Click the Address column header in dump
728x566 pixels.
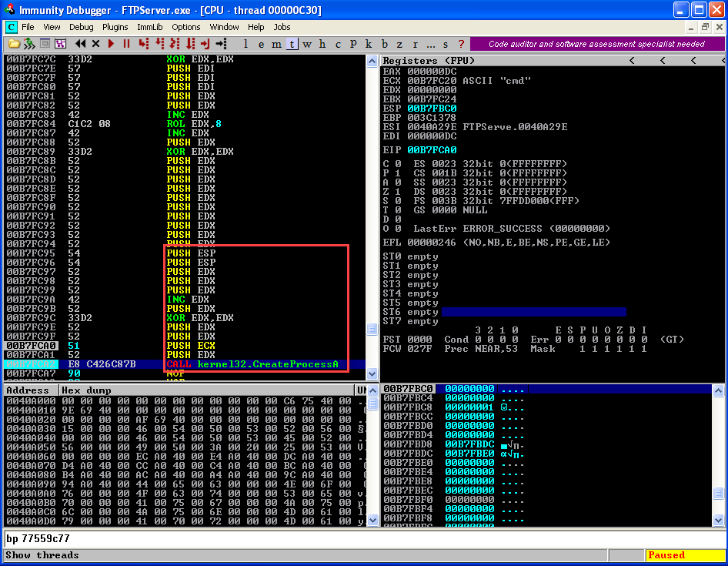point(31,390)
